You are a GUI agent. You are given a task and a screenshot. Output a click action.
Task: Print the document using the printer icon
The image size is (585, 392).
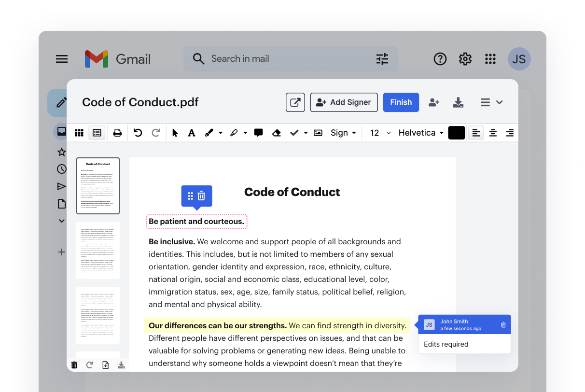coord(117,133)
